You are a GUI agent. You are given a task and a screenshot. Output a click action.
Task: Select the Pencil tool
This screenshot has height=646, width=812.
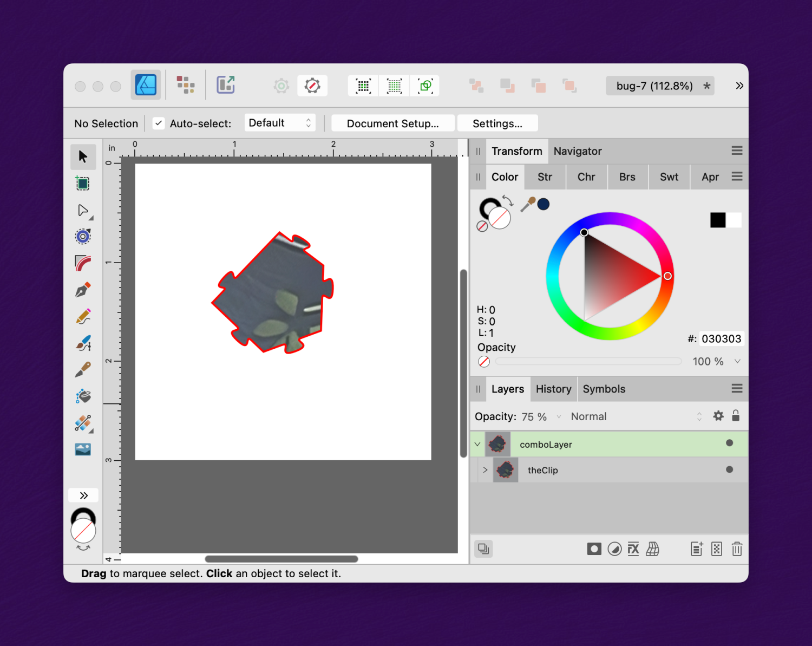click(x=83, y=316)
